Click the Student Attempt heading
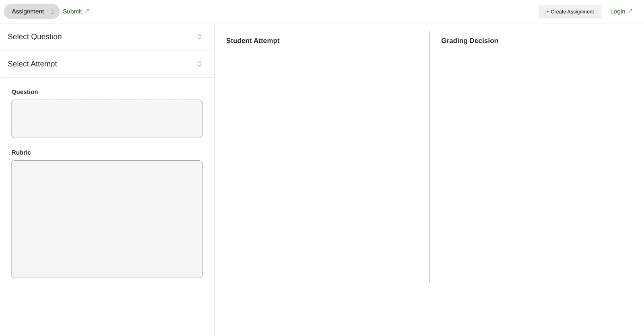The image size is (644, 336). click(253, 41)
